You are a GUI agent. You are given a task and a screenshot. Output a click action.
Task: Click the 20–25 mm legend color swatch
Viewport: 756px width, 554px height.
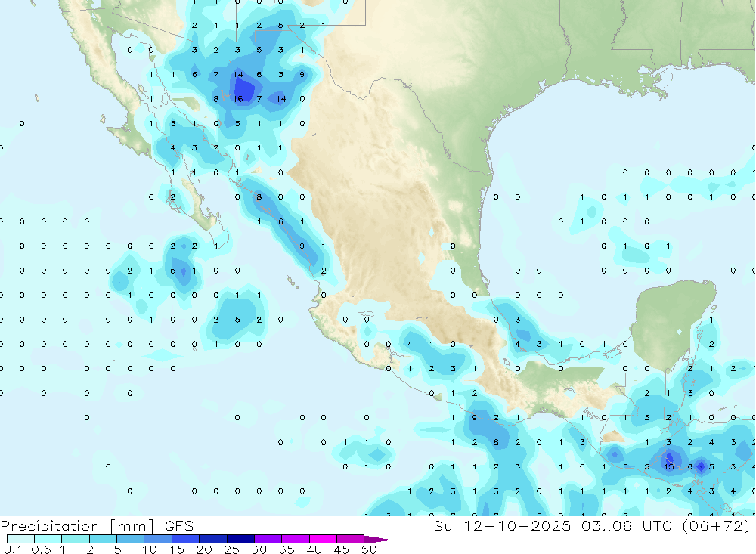point(213,539)
